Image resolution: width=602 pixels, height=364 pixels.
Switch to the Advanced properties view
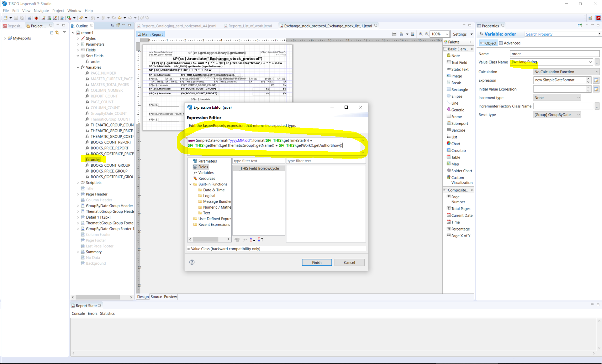(x=510, y=43)
